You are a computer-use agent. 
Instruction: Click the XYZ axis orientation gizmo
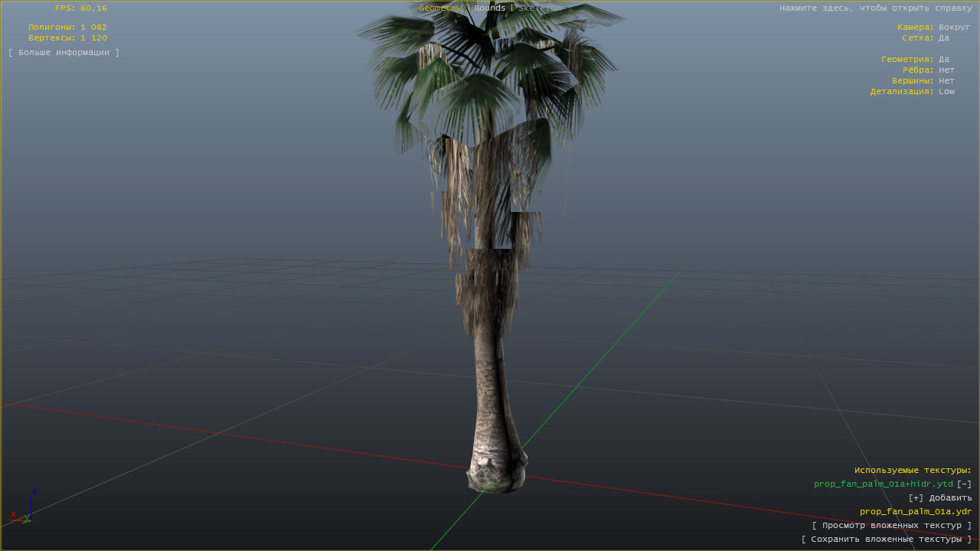point(23,507)
